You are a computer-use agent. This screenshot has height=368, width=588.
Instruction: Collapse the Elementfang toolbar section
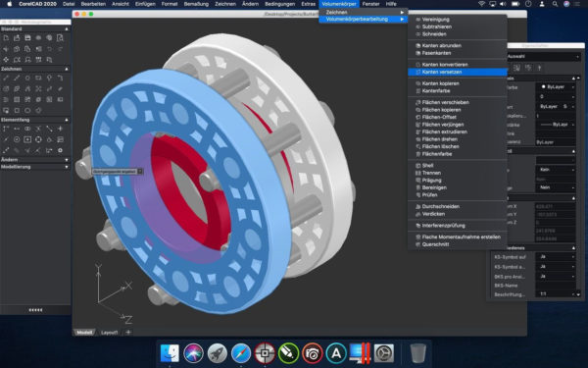click(67, 120)
